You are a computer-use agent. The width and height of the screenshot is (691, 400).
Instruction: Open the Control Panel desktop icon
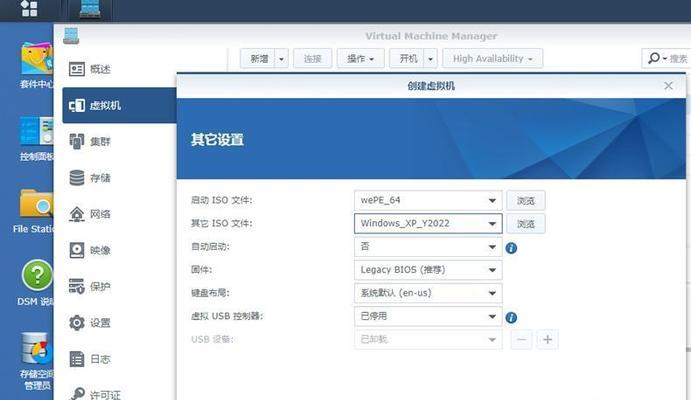coord(37,131)
